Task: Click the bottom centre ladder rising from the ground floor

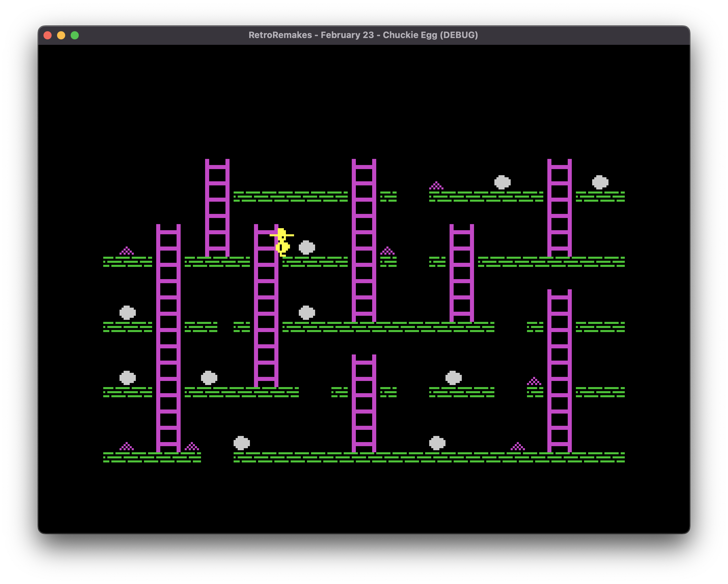Action: tap(364, 403)
